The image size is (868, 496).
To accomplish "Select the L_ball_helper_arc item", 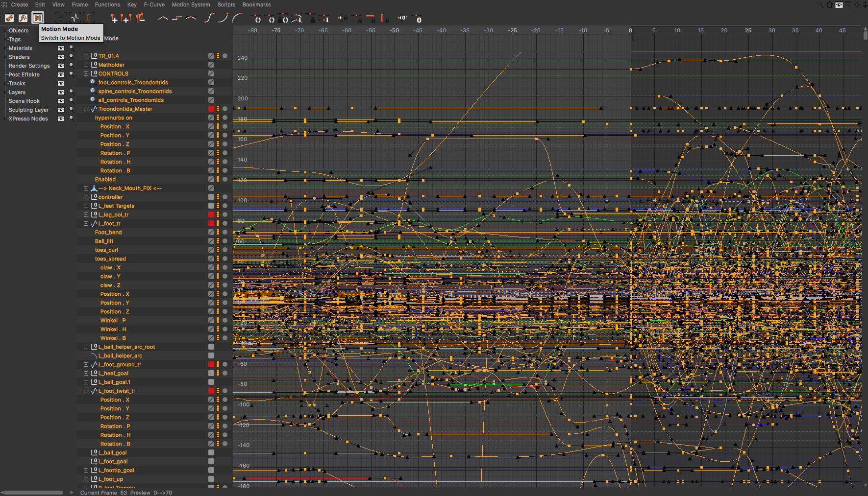I will [121, 355].
